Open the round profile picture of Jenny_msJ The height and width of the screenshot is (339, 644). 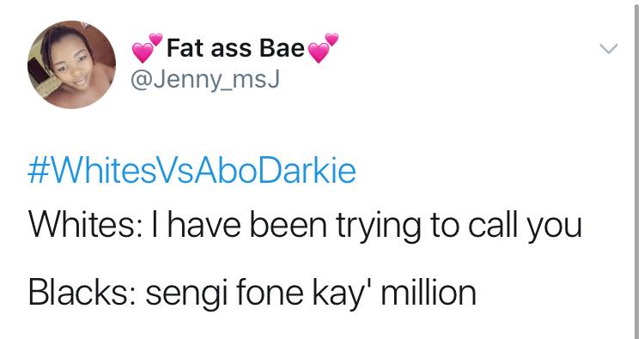coord(71,64)
